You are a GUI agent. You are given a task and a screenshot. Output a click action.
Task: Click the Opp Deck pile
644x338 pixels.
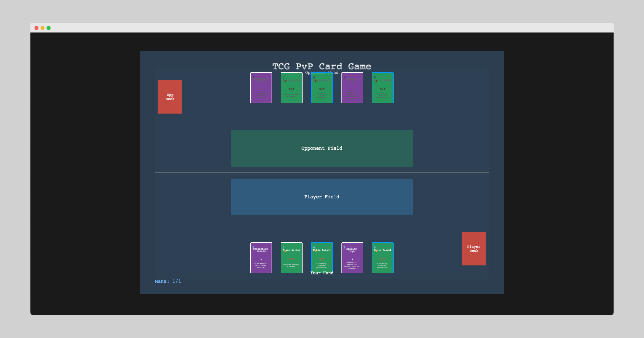click(170, 97)
